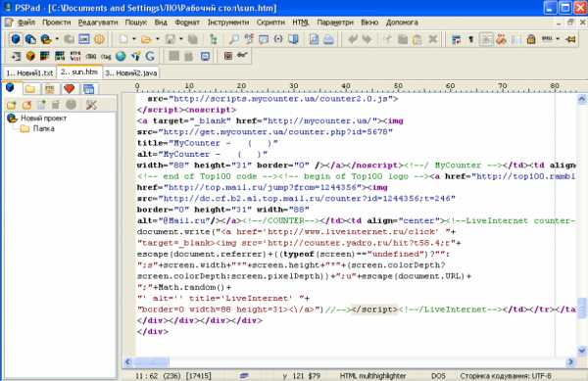Screen dimensions: 588x381
Task: Click the padlock icon in toolbar
Action: pos(530,39)
